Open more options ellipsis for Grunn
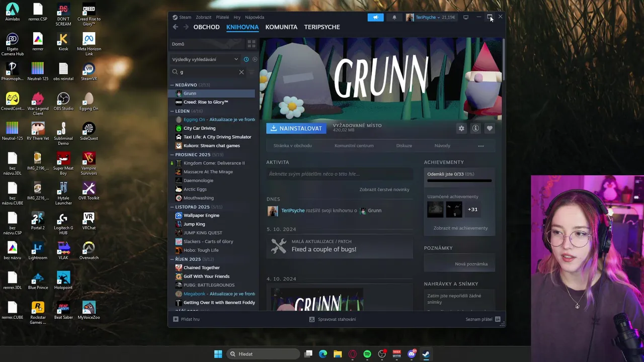This screenshot has width=644, height=362. (481, 146)
